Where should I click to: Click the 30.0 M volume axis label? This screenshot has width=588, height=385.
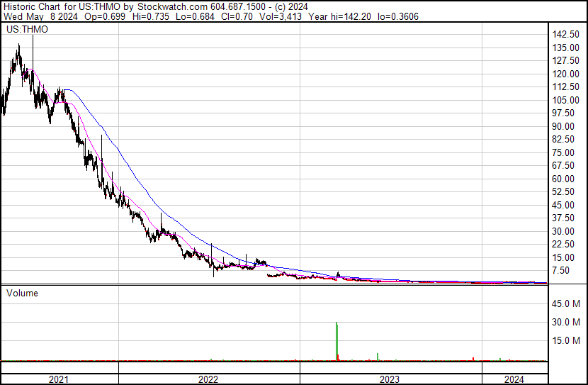[x=567, y=322]
